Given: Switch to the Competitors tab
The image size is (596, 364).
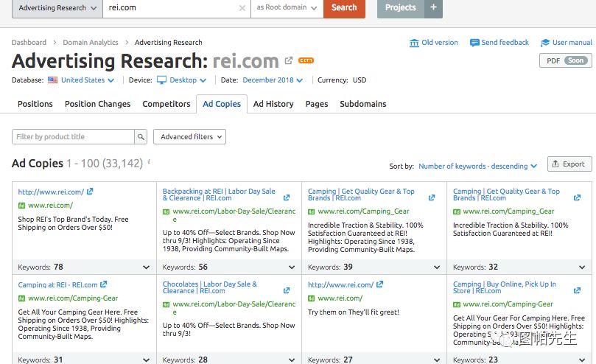Looking at the screenshot, I should 166,104.
